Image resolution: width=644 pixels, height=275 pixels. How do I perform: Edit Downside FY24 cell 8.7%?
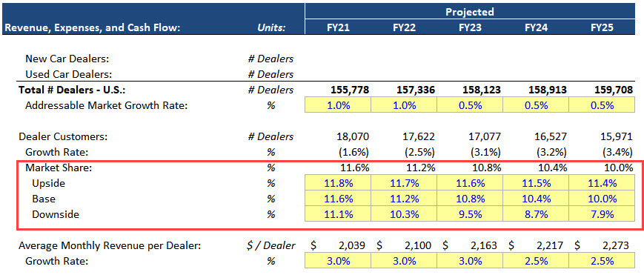tap(536, 214)
